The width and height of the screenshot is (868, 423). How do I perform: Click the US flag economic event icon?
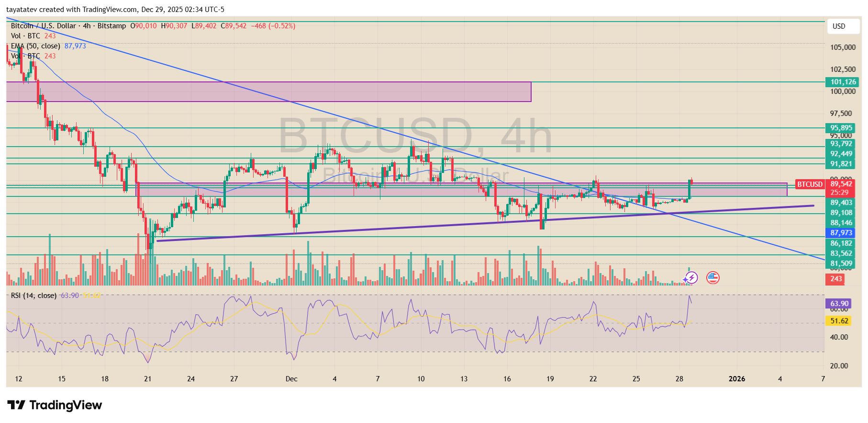coord(713,278)
